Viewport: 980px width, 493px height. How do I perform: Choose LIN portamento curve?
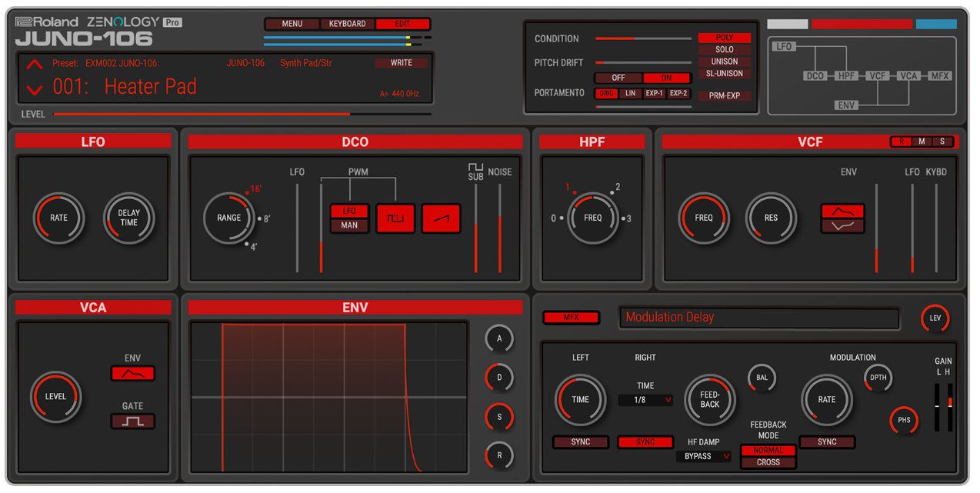coord(631,94)
